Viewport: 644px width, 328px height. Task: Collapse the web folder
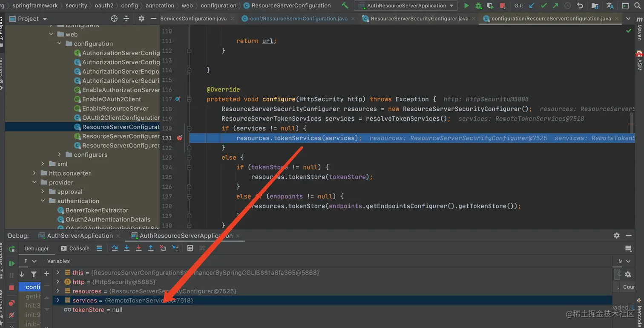point(51,34)
